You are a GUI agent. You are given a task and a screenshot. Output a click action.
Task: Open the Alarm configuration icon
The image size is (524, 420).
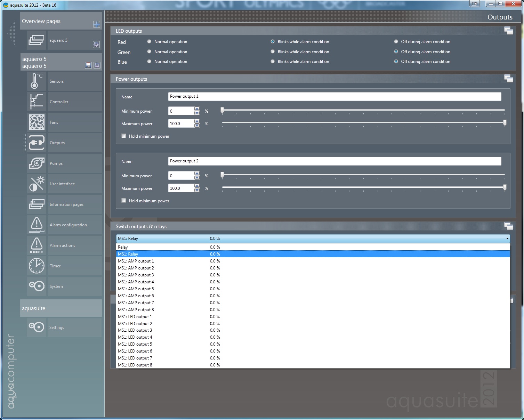[x=37, y=225]
